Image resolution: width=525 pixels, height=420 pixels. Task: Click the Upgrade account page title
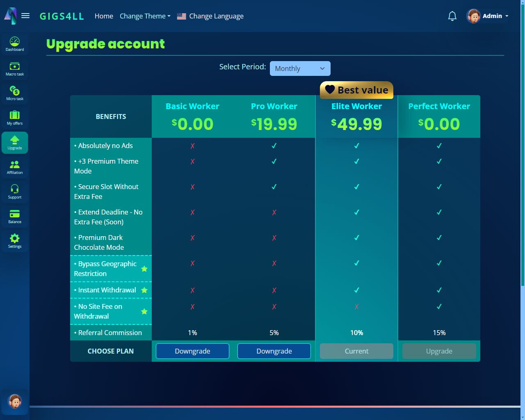coord(105,43)
